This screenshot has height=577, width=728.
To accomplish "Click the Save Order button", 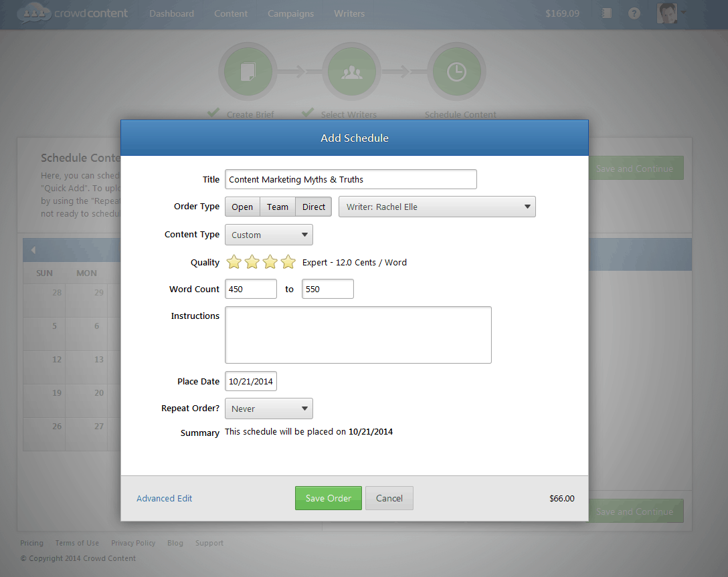I will pos(328,498).
